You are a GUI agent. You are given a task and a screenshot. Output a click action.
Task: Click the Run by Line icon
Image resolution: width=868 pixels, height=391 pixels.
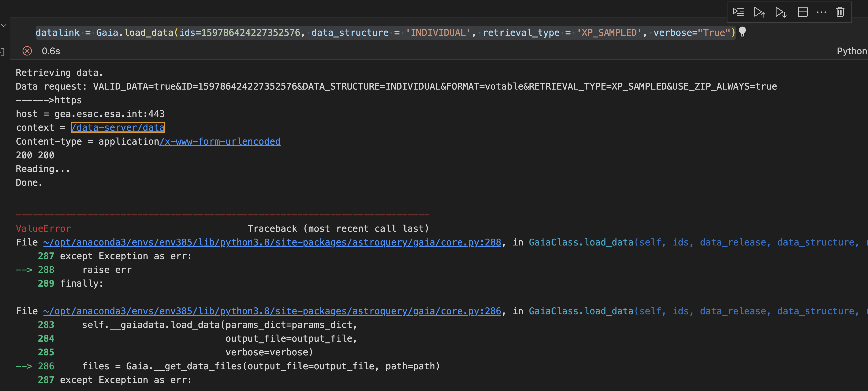click(738, 12)
